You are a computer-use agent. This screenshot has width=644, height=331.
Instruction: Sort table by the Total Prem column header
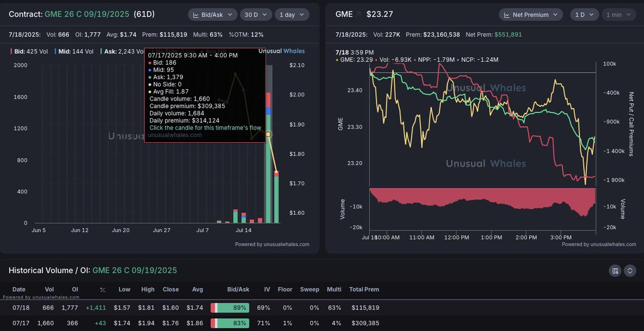[364, 289]
